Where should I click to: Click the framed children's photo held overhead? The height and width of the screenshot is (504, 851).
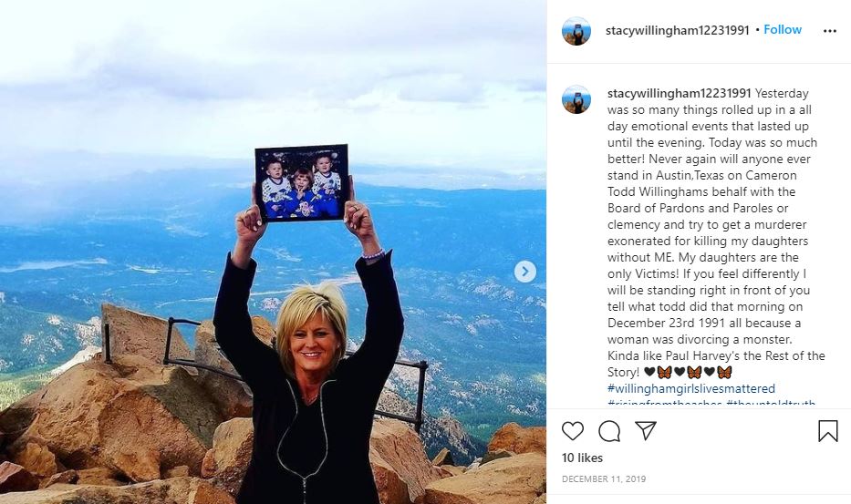(x=301, y=182)
